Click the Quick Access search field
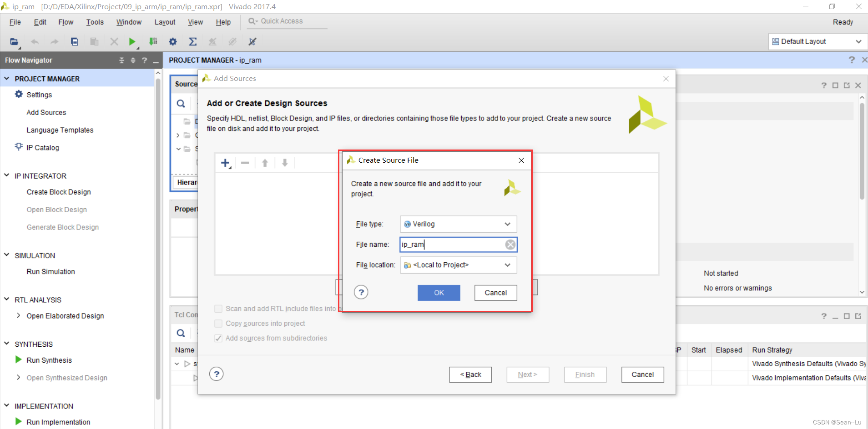Image resolution: width=868 pixels, height=429 pixels. point(287,21)
